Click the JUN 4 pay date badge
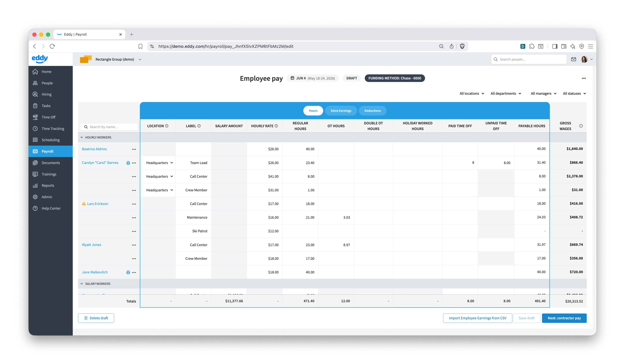The image size is (625, 364). tap(312, 78)
